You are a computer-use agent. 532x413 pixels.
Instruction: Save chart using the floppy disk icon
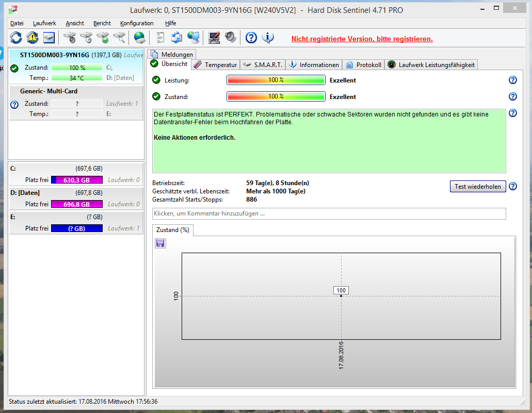(x=160, y=243)
